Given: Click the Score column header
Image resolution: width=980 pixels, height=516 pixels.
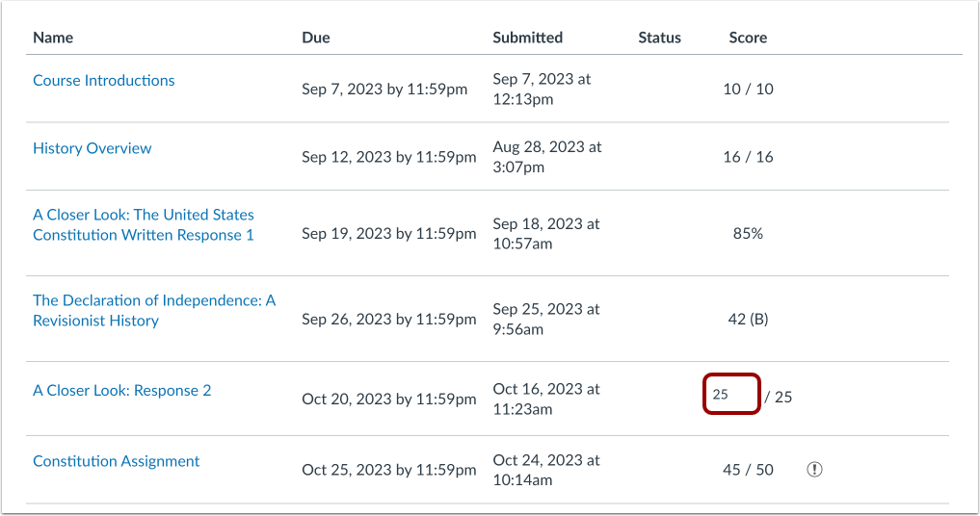Looking at the screenshot, I should (748, 38).
